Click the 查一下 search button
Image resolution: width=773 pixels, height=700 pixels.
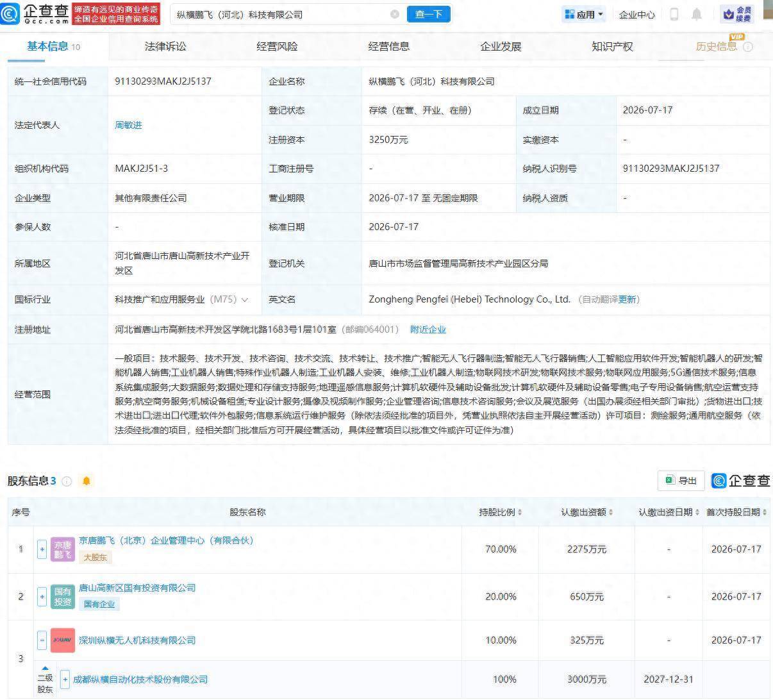428,14
